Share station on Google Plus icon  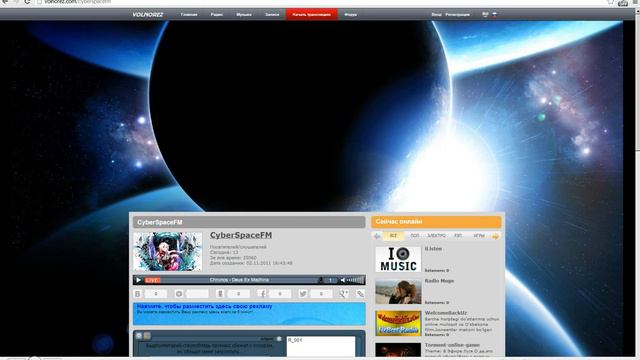click(x=343, y=293)
